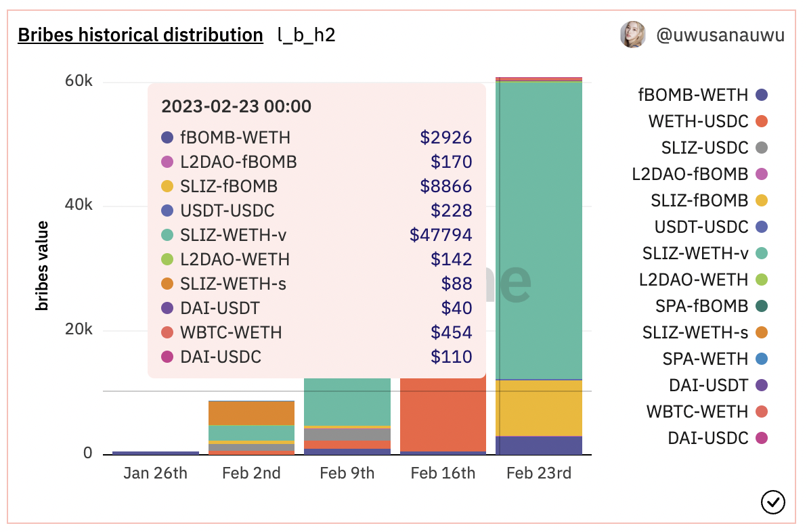807x532 pixels.
Task: Open the Bribes historical distribution link
Action: (x=140, y=35)
